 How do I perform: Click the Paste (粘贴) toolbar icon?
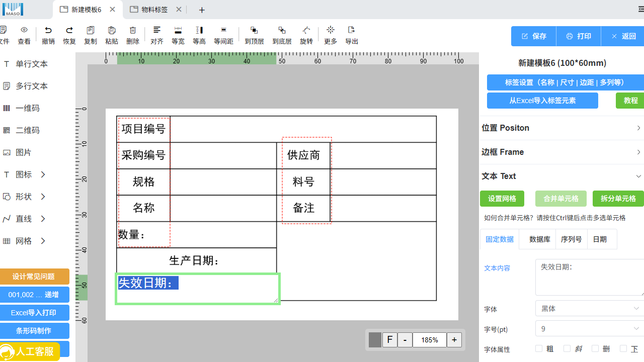coord(112,30)
